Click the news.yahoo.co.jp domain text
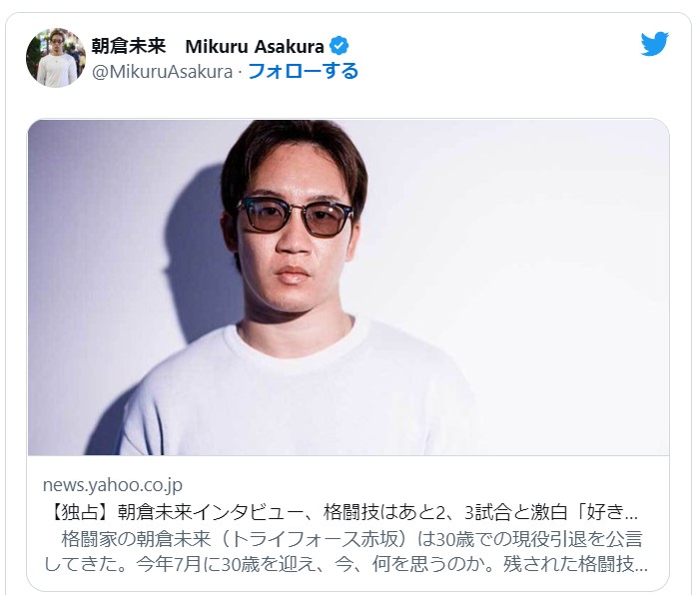The height and width of the screenshot is (595, 700). click(113, 485)
